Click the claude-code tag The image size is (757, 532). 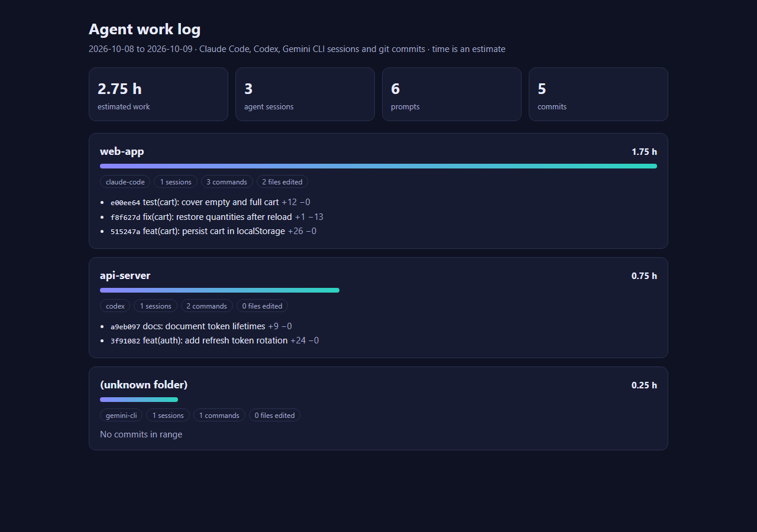pos(125,182)
